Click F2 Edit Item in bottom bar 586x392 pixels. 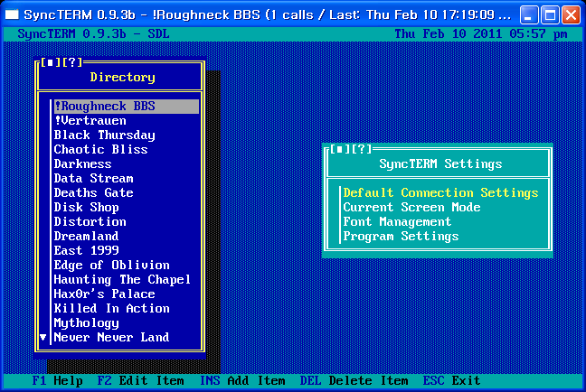pos(140,380)
